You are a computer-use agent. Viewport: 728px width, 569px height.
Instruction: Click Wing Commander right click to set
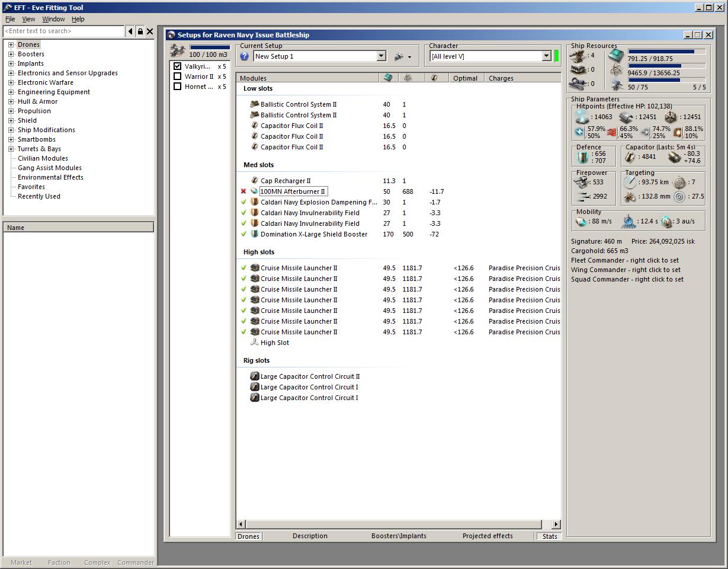coord(626,270)
